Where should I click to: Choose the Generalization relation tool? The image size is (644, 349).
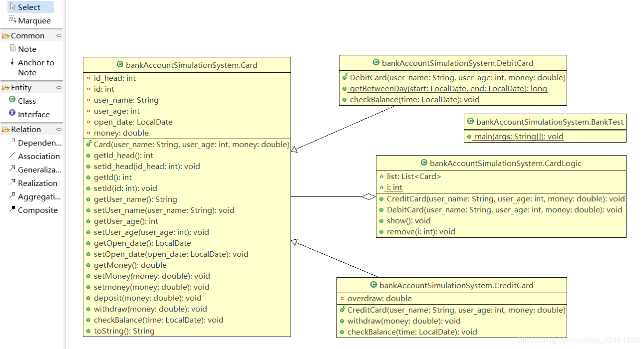tap(35, 170)
